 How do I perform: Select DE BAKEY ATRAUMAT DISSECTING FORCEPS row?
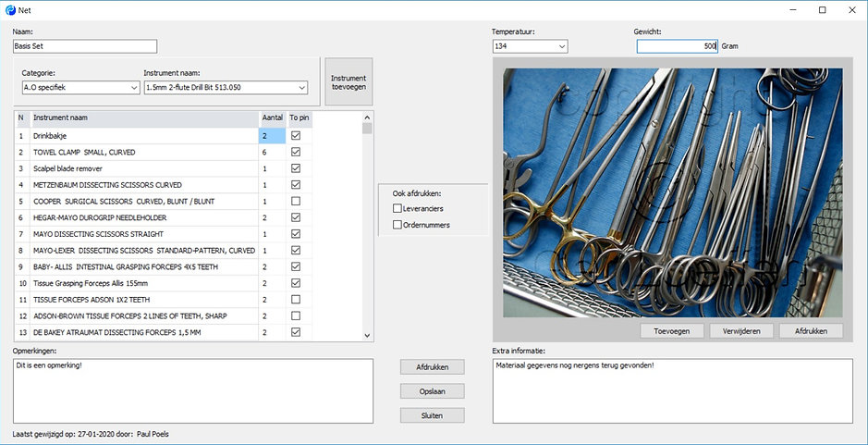point(144,332)
